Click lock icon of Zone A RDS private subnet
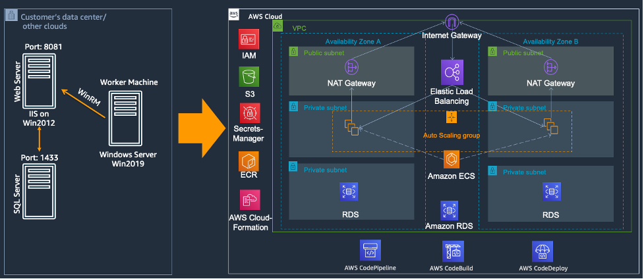The height and width of the screenshot is (279, 644). [x=293, y=167]
